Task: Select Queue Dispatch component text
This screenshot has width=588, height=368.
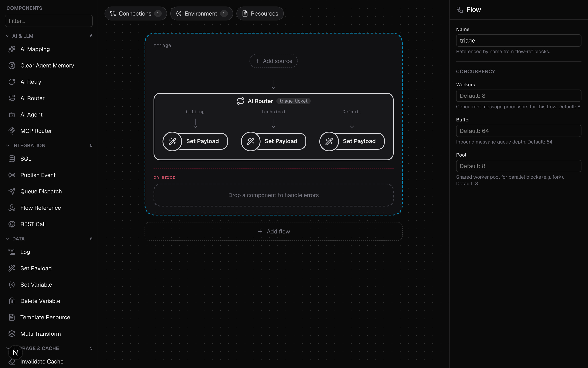Action: [x=41, y=191]
